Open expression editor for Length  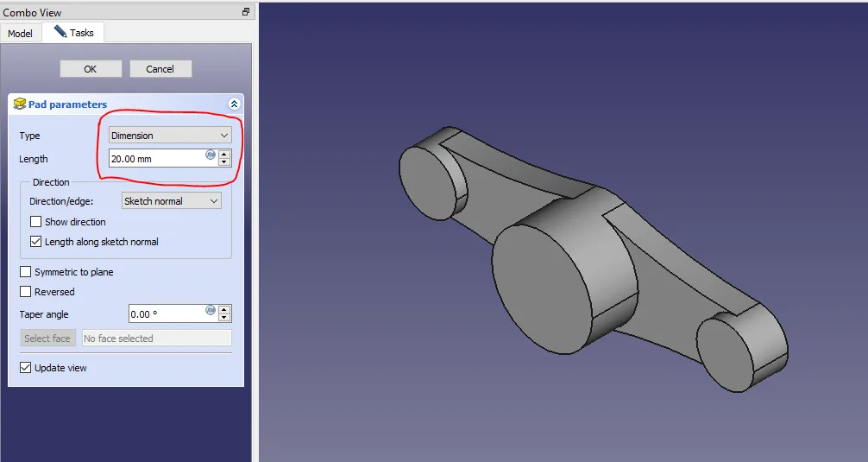211,155
